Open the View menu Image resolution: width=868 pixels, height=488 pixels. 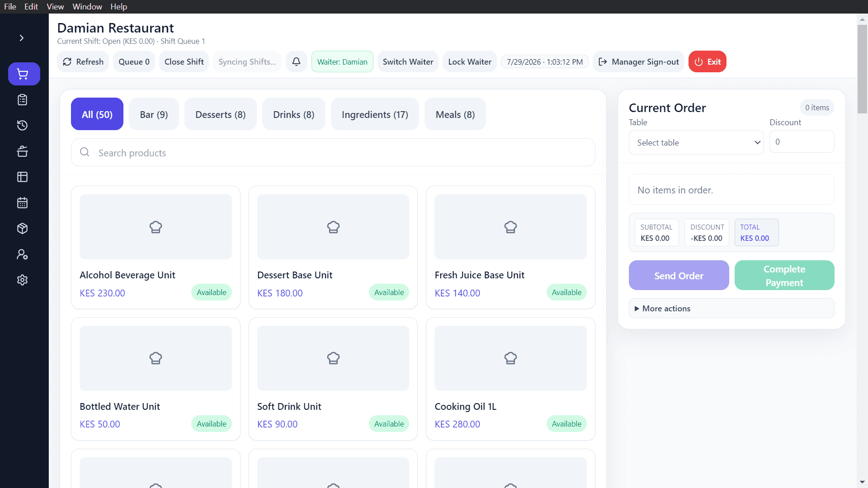click(x=55, y=7)
